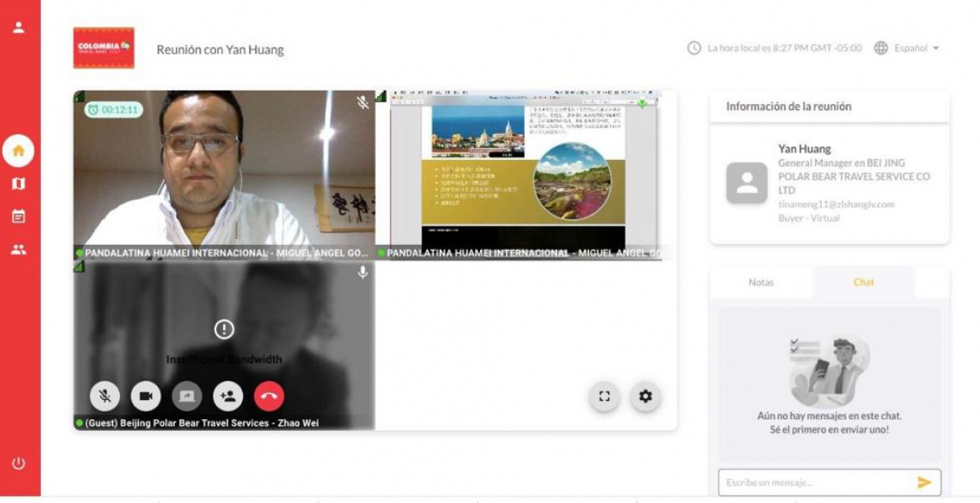Click the Reunión con Yan Huang title

(220, 49)
